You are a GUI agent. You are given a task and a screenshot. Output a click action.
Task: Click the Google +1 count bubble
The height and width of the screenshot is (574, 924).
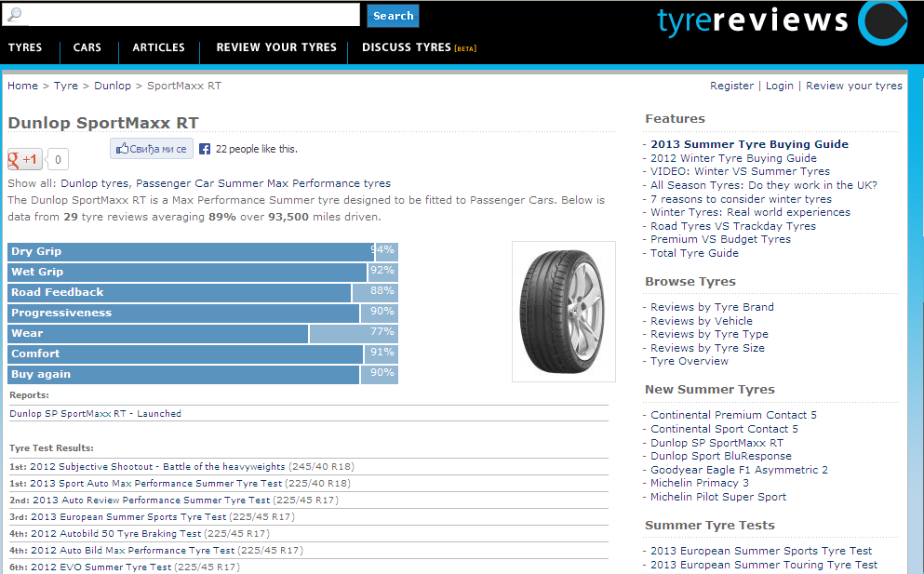(x=58, y=159)
